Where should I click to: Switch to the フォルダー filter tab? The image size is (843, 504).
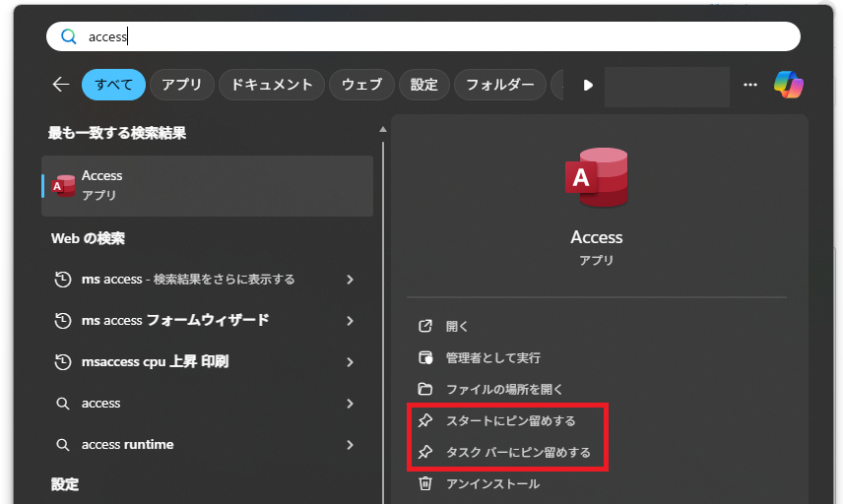500,85
